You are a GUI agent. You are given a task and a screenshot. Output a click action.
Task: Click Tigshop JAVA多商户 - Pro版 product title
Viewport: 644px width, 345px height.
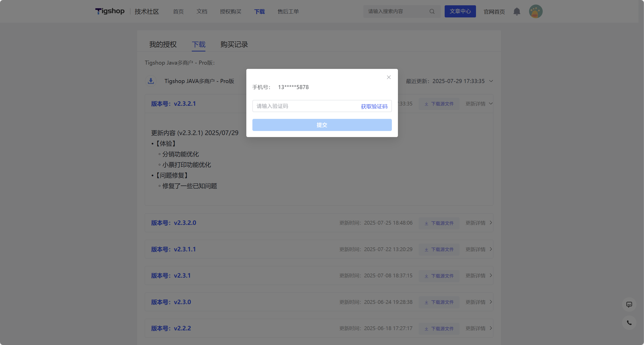(x=199, y=81)
